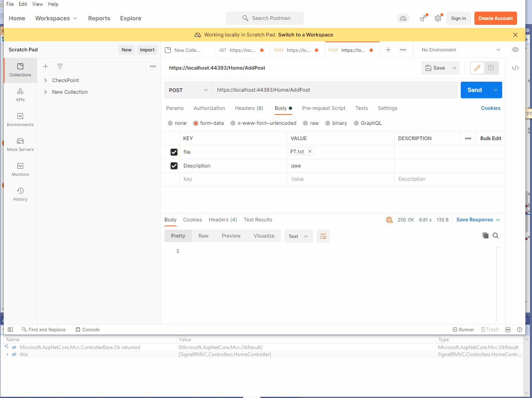Click the capture requests satellite icon
The height and width of the screenshot is (398, 532).
[x=423, y=18]
